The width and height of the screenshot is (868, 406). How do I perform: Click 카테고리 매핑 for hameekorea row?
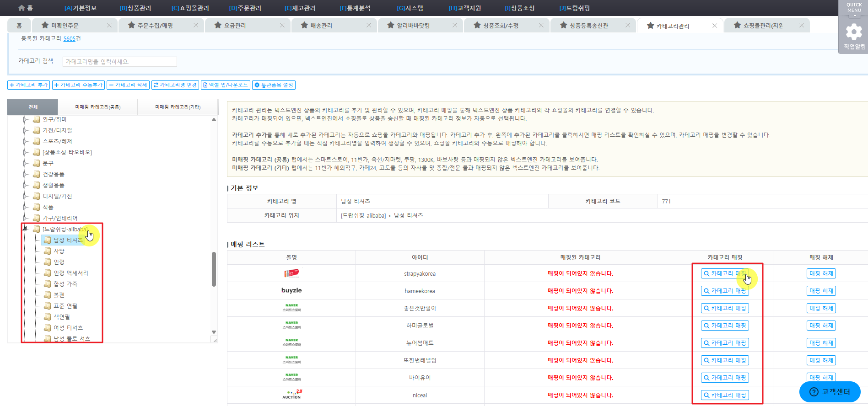point(725,291)
